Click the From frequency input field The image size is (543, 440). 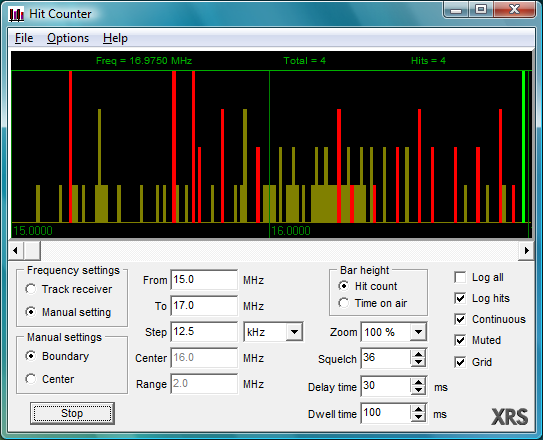tap(204, 280)
